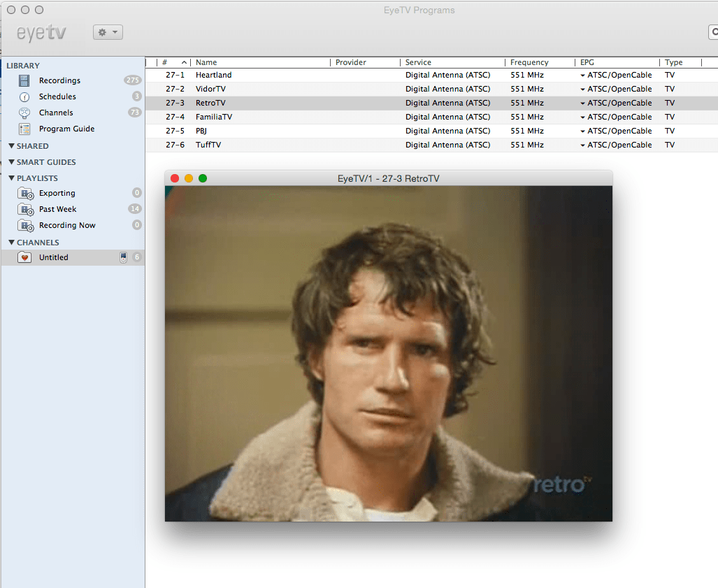Click the device icon beside Untitled
Screen dimensions: 718x588
pyautogui.click(x=123, y=257)
